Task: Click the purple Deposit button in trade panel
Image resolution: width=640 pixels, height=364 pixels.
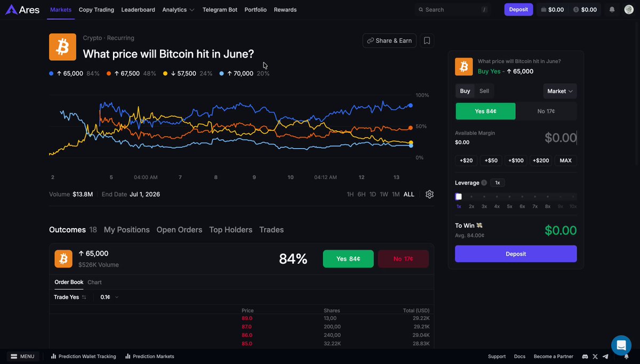Action: click(516, 254)
